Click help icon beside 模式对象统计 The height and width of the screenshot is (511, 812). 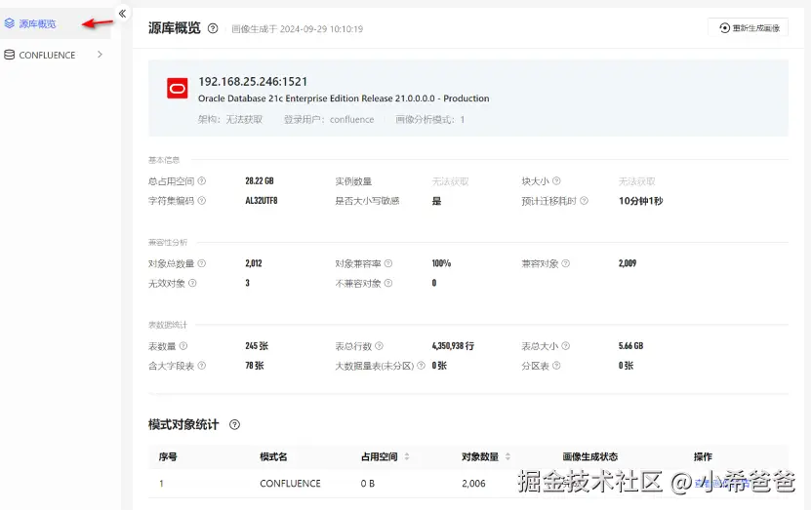click(x=234, y=424)
